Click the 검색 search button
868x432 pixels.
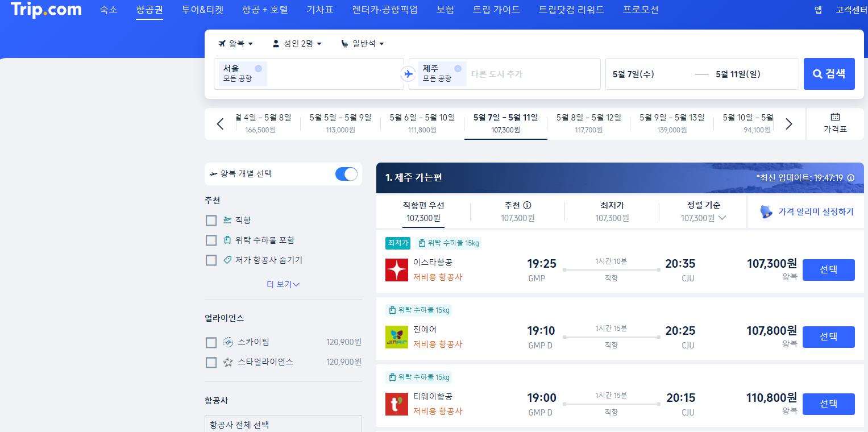tap(828, 73)
